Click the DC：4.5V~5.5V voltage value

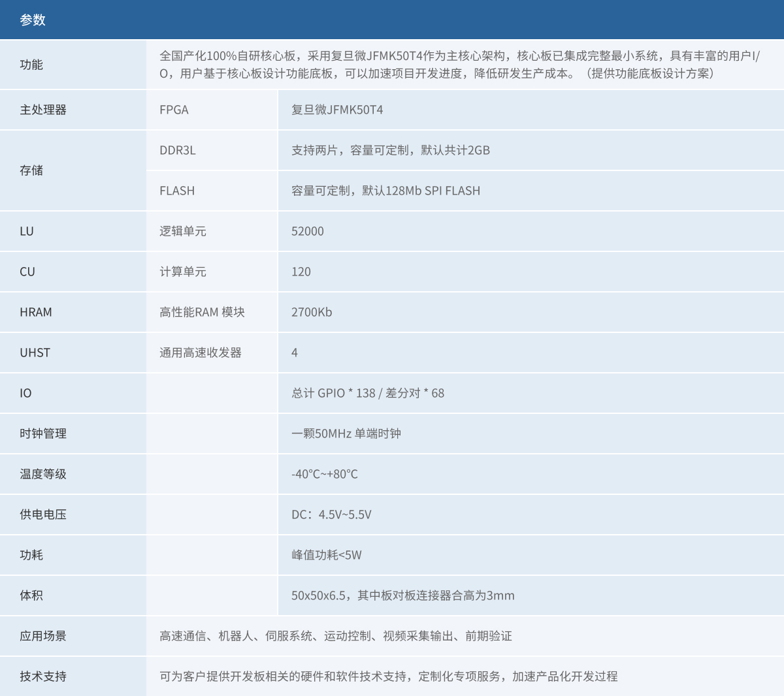(x=331, y=514)
